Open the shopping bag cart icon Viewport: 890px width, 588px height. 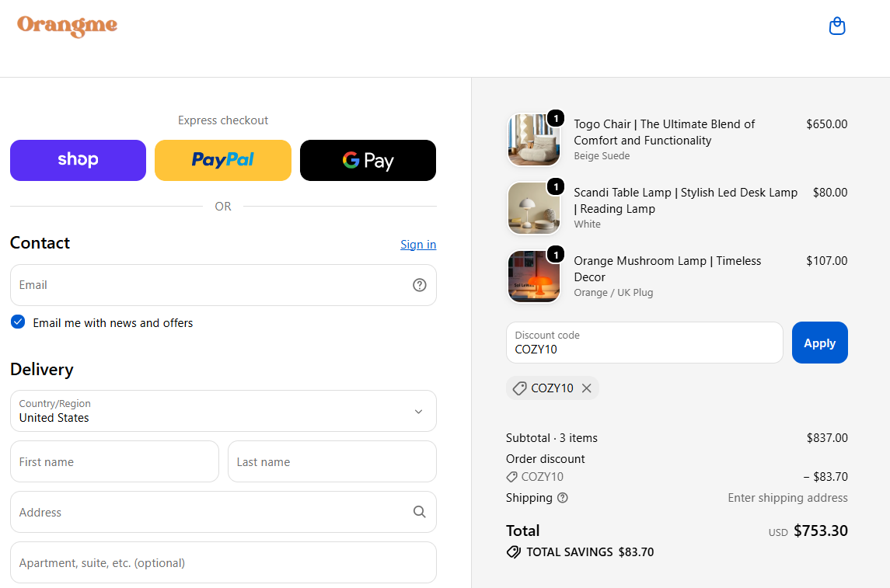click(x=836, y=26)
